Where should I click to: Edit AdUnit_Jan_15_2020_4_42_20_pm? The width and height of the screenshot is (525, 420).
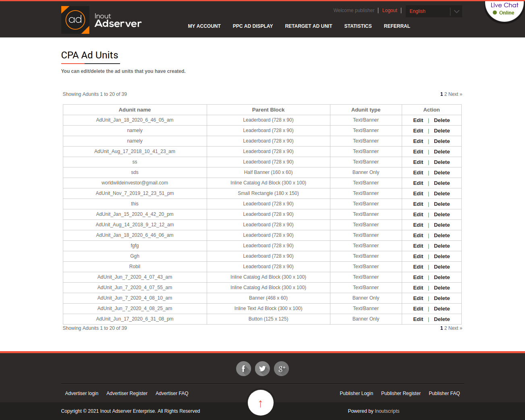click(418, 215)
